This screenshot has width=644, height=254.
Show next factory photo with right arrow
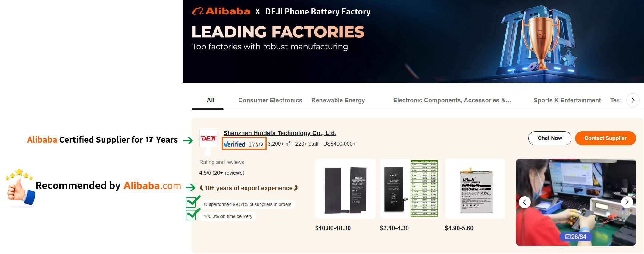point(627,202)
